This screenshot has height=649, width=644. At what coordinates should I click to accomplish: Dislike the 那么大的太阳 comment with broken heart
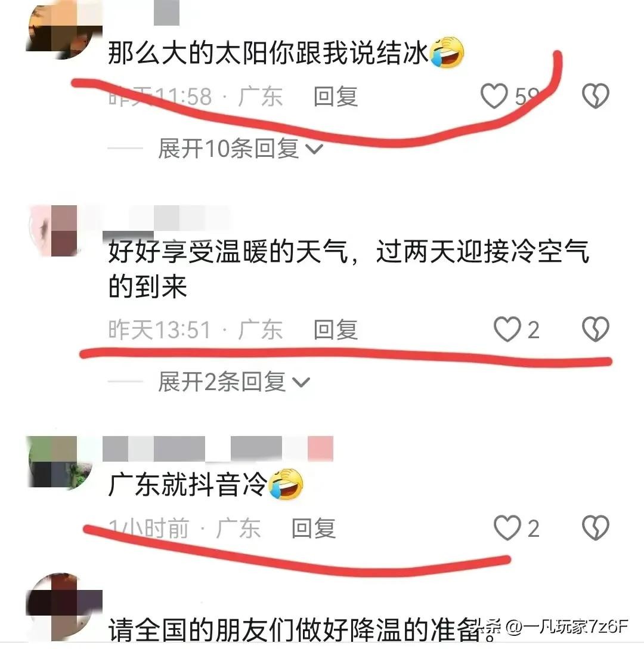click(596, 96)
